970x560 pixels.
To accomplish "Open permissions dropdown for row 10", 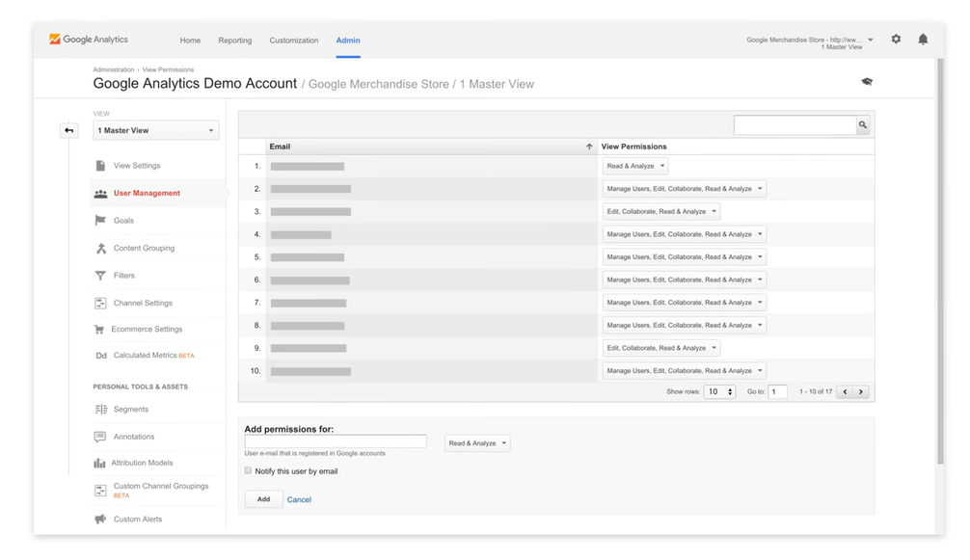I will [x=685, y=371].
